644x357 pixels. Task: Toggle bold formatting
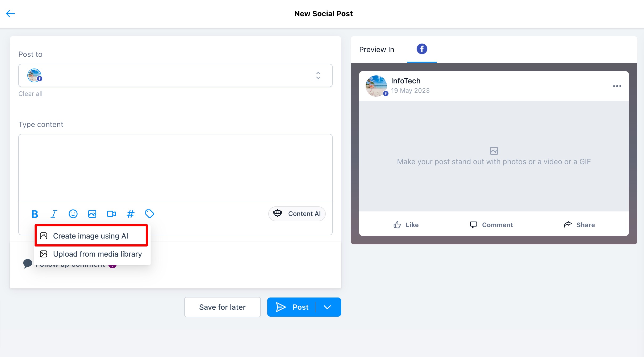(x=35, y=214)
